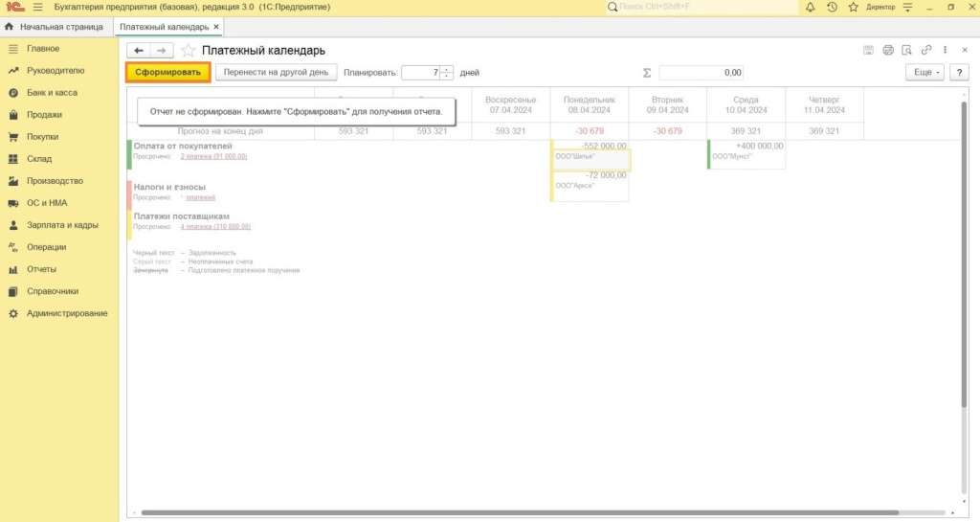Add Платежный календарь to favorites with star
This screenshot has width=980, height=522.
tap(189, 50)
